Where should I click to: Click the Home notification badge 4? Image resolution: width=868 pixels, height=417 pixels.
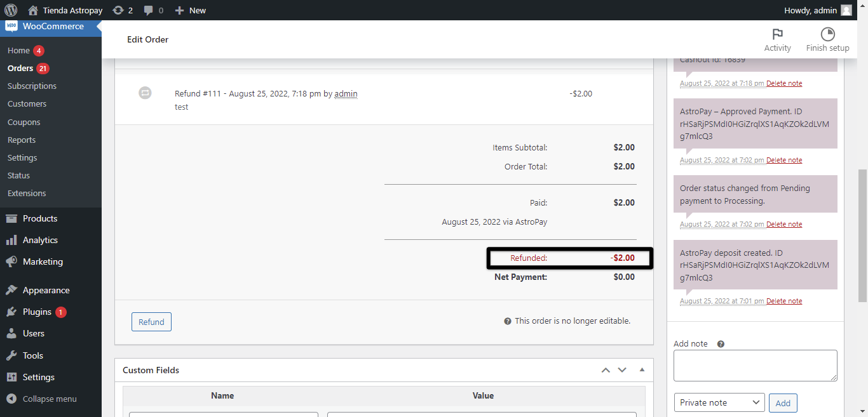click(x=39, y=50)
